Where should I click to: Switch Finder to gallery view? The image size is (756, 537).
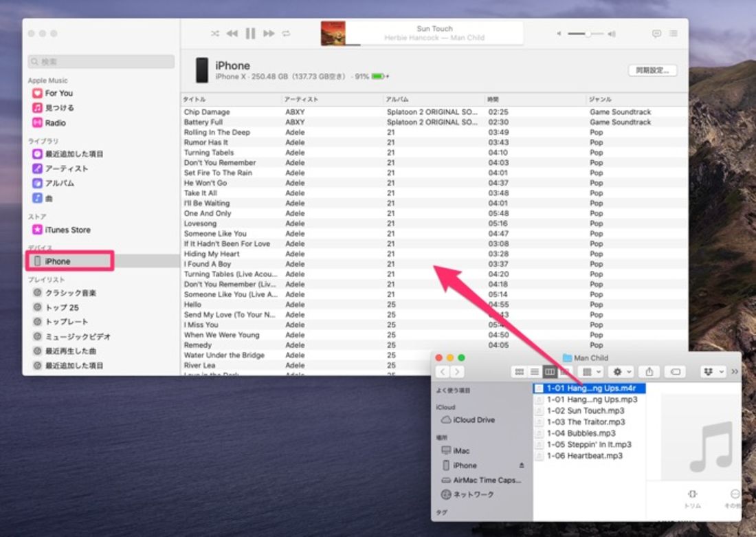[x=564, y=371]
